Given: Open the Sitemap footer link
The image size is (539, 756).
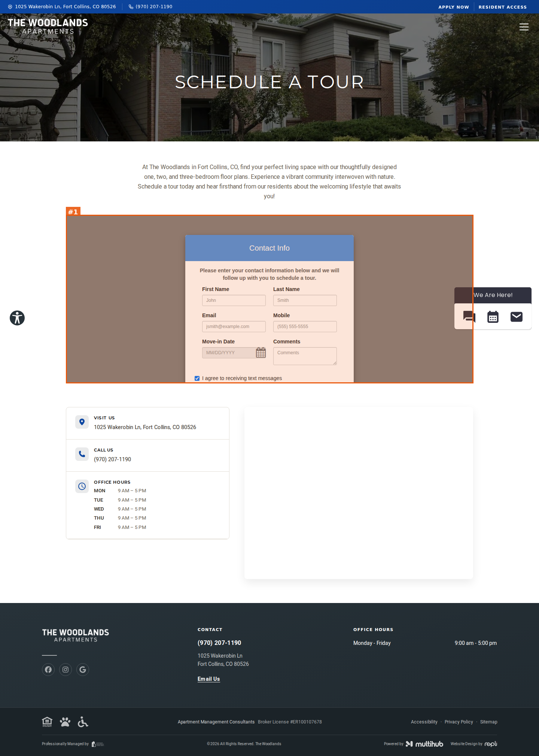Looking at the screenshot, I should [489, 722].
